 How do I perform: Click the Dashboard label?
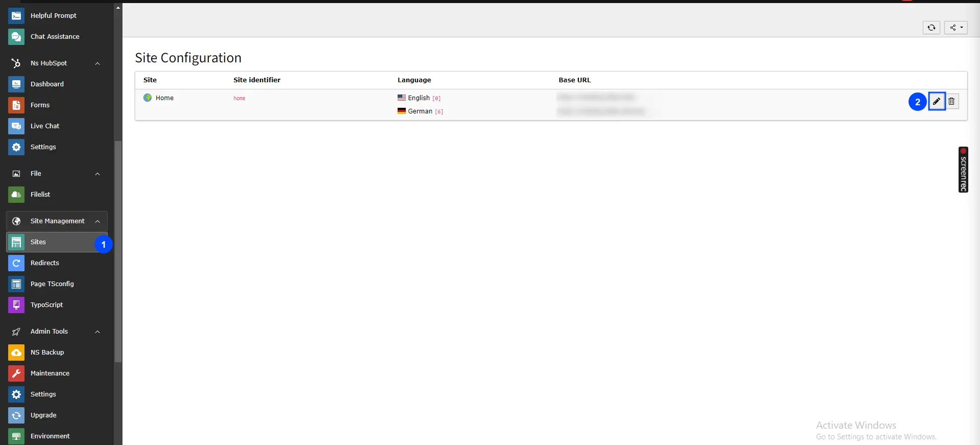47,84
